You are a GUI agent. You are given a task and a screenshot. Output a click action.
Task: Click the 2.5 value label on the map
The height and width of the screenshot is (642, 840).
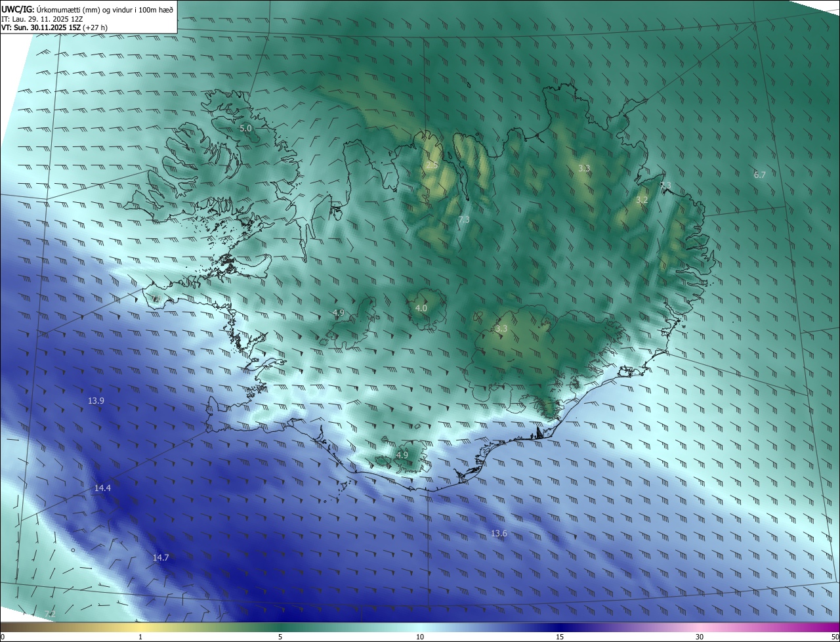coord(432,166)
